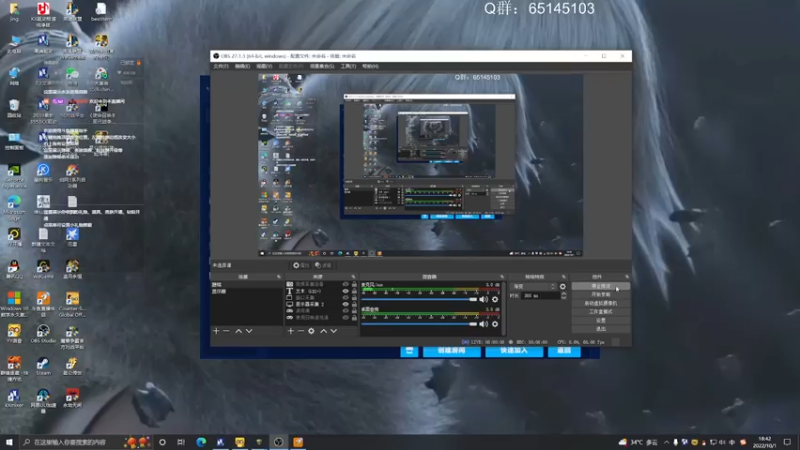Viewport: 800px width, 450px height.
Task: Show hidden system tray icons chevron
Action: click(666, 442)
